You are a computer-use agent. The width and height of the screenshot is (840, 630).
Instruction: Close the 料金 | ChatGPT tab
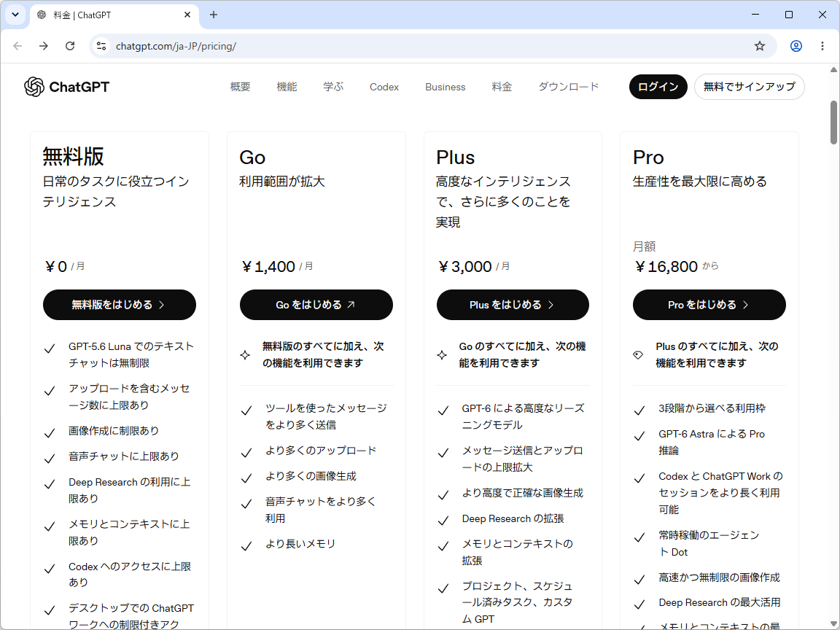pos(187,15)
